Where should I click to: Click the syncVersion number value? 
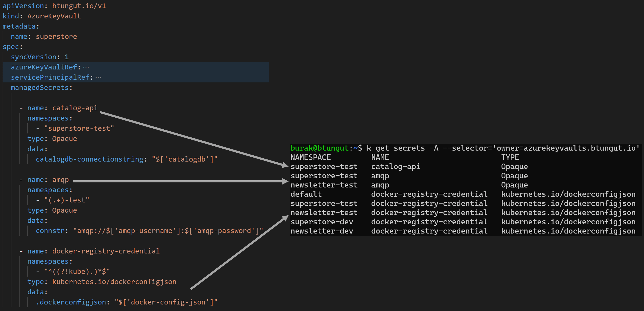(x=67, y=57)
